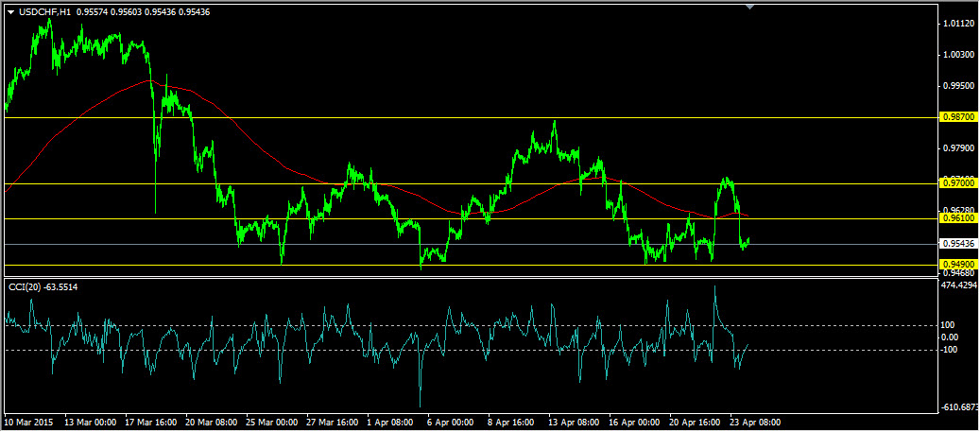The height and width of the screenshot is (432, 980).
Task: Click the 13 Apr 08:00 time label
Action: [x=576, y=422]
